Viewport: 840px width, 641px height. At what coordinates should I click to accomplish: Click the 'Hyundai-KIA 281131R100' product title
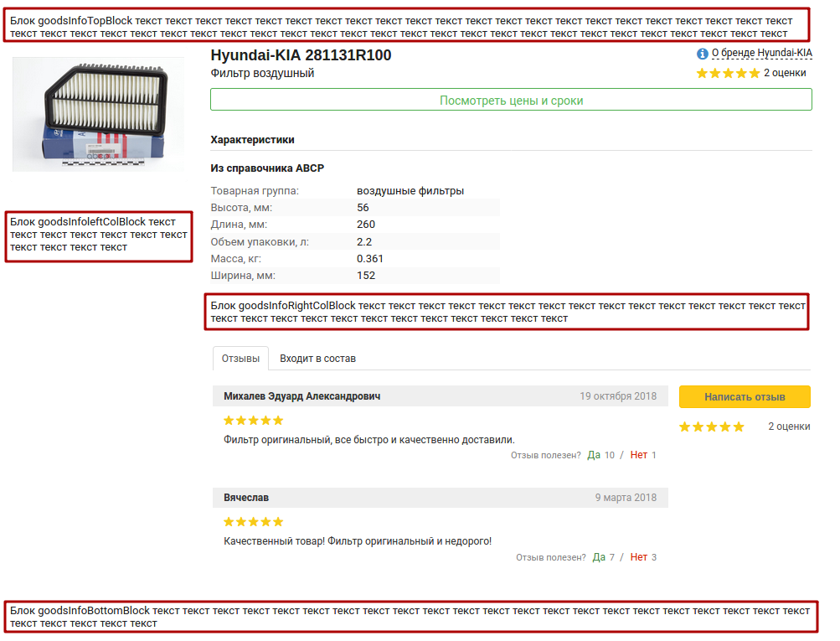[301, 55]
